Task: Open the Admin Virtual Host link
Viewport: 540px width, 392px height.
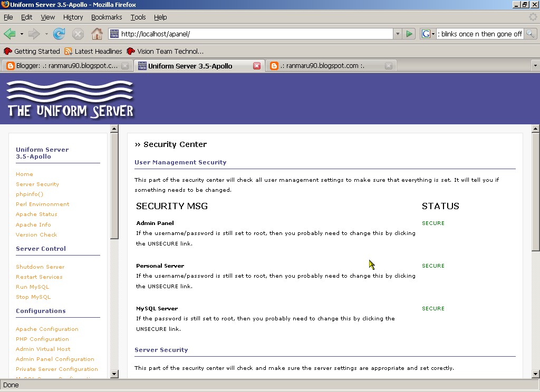Action: (43, 349)
